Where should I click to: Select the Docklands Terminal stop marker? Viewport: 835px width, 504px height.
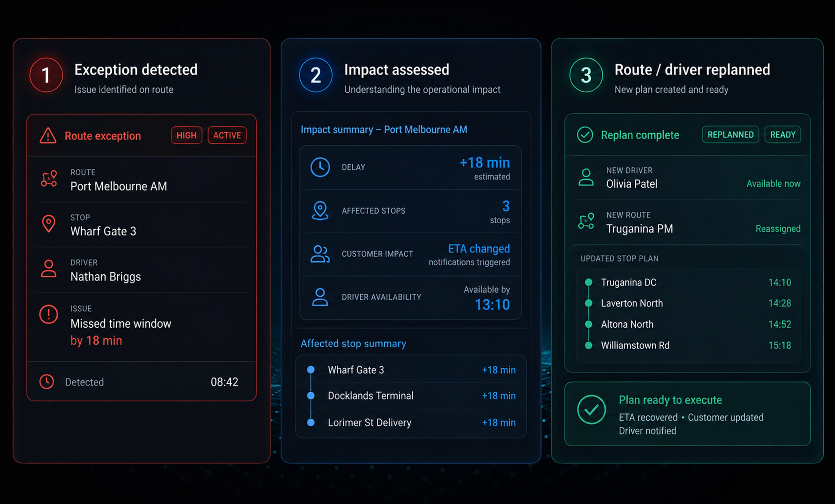click(x=311, y=396)
